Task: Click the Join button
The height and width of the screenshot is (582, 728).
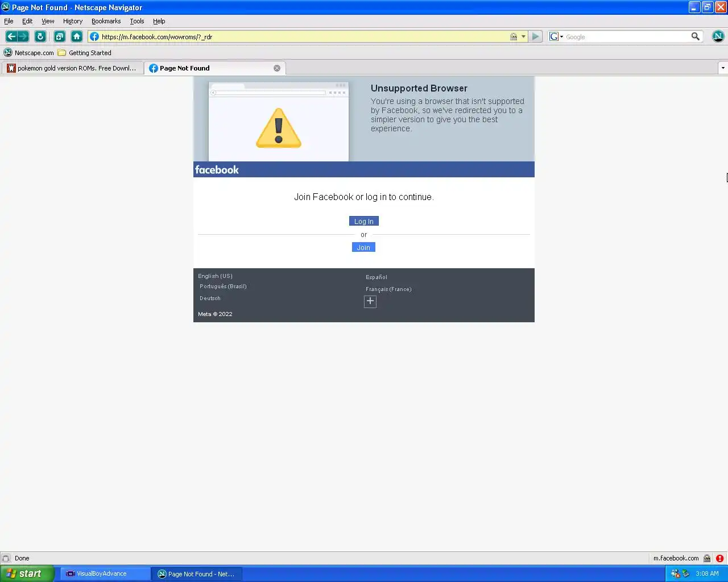Action: pos(363,247)
